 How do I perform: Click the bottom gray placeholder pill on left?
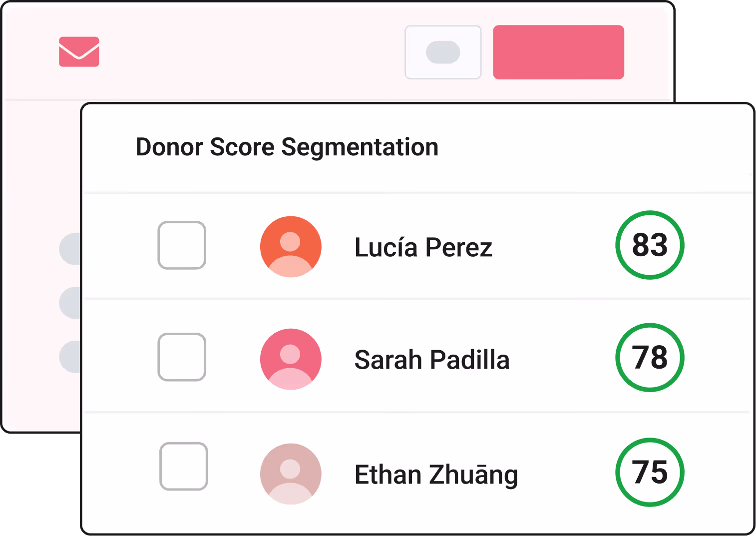[70, 357]
